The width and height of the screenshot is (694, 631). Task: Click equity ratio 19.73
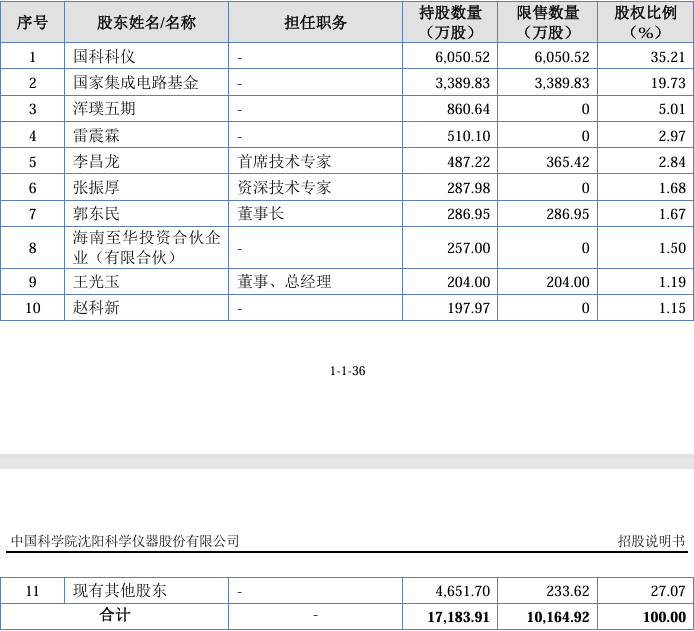(x=668, y=83)
